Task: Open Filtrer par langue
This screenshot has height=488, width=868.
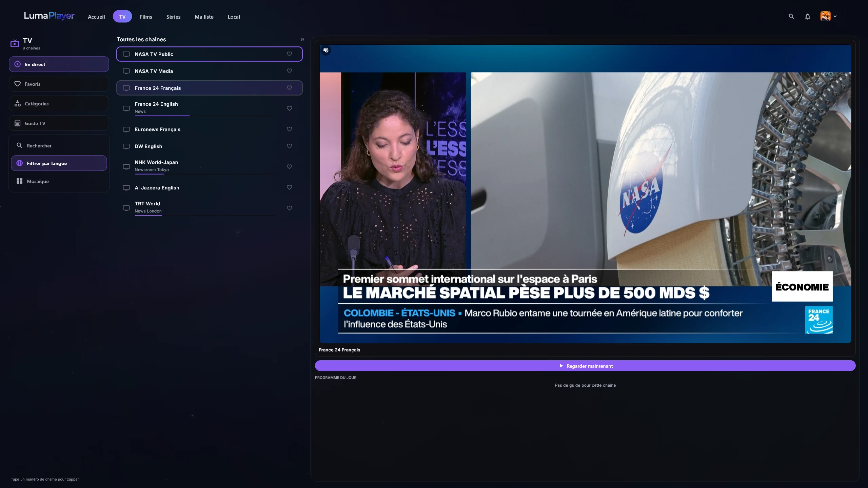Action: tap(59, 163)
